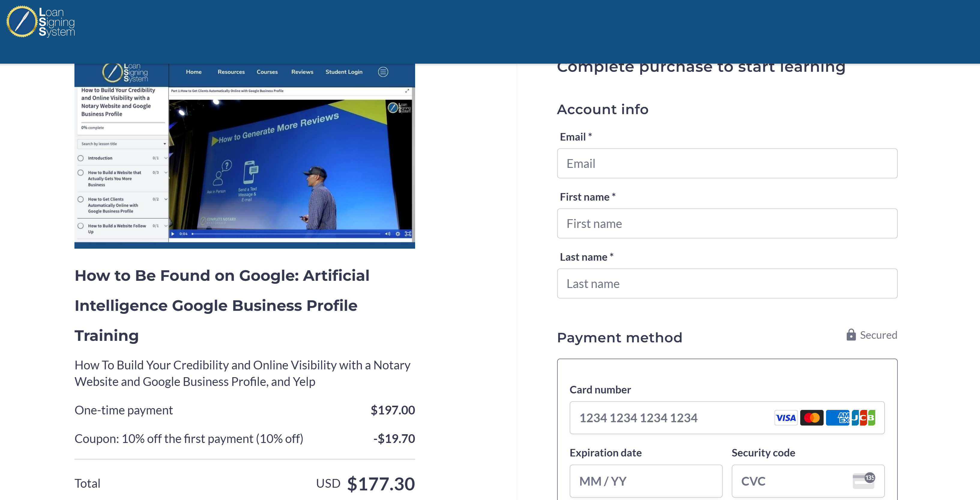Click the JCB card icon
Screen dimensions: 980x500
pos(863,418)
